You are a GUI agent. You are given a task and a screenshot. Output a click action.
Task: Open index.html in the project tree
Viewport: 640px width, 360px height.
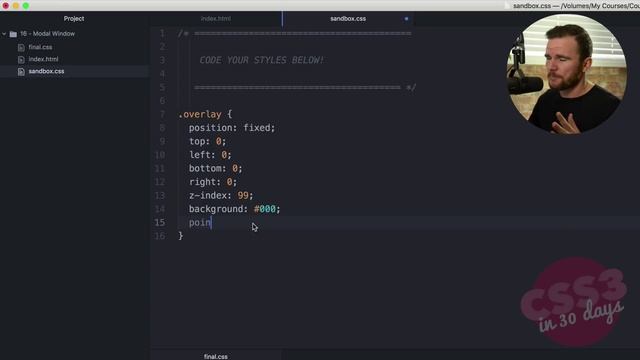[43, 59]
